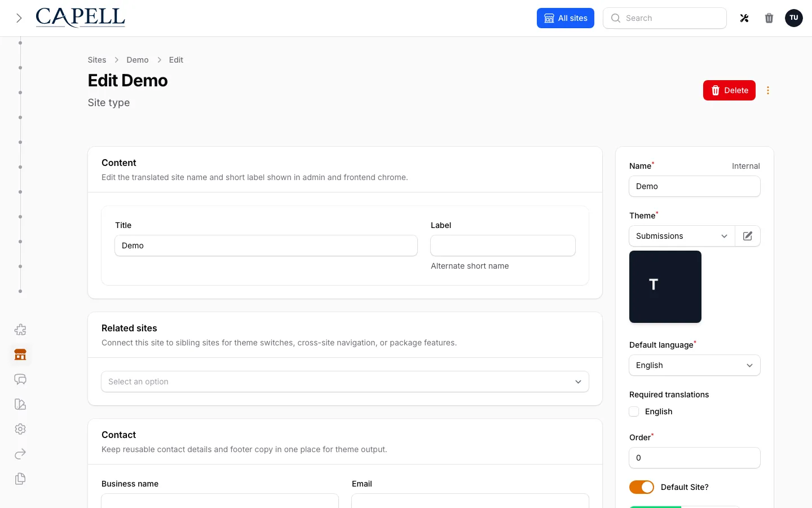Open the curved arrow redirects sidebar icon
The height and width of the screenshot is (508, 812).
(20, 454)
